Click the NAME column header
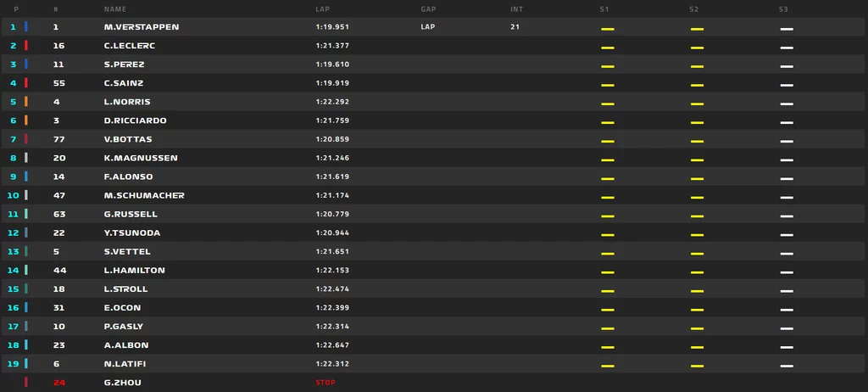This screenshot has height=392, width=868. 115,9
